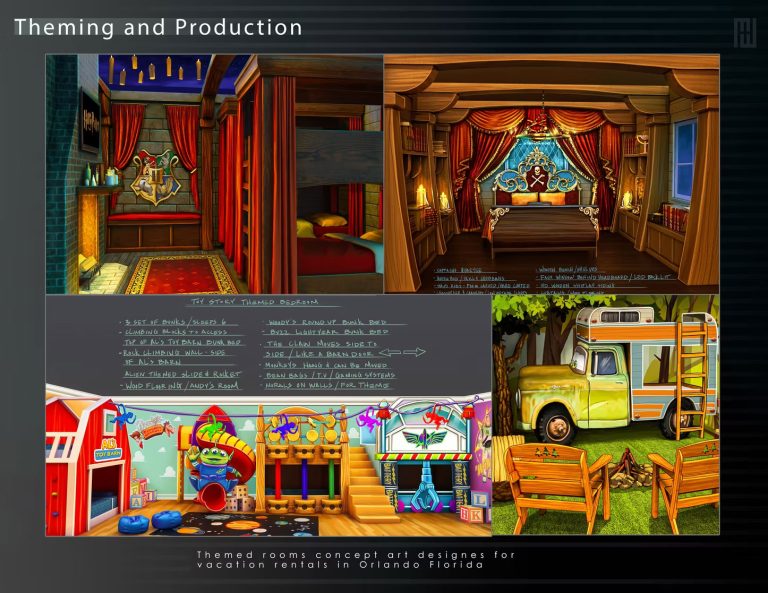Viewport: 768px width, 593px height.
Task: Click the blue bean bag on floor
Action: pyautogui.click(x=133, y=524)
